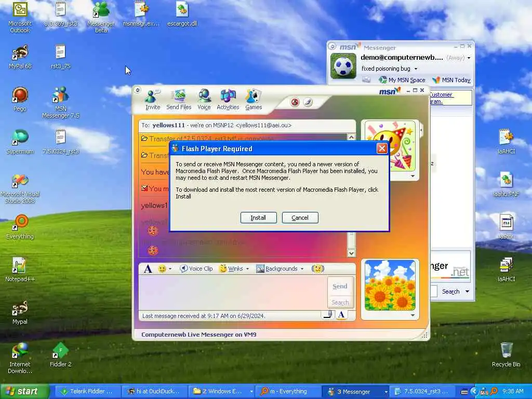
Task: Launch Games from chat toolbar
Action: click(254, 100)
